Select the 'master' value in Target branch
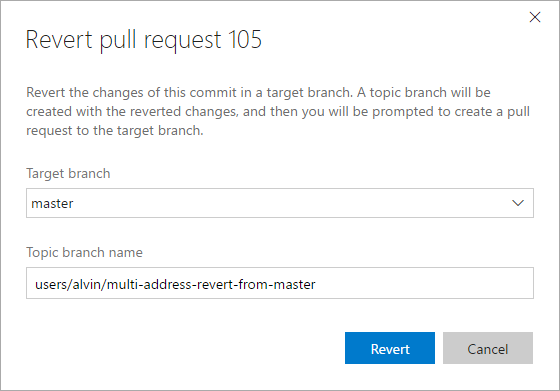 (x=52, y=203)
